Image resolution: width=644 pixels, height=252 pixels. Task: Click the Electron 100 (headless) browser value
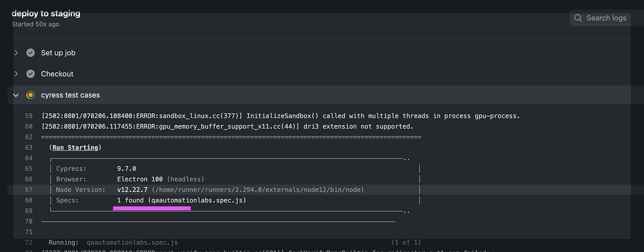[x=161, y=179]
